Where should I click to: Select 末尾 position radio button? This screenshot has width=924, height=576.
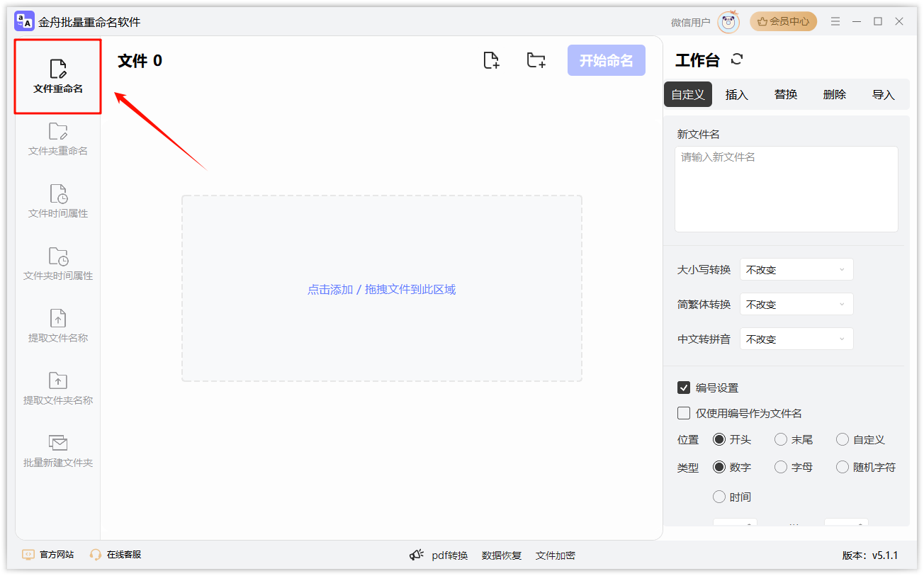[x=781, y=439]
